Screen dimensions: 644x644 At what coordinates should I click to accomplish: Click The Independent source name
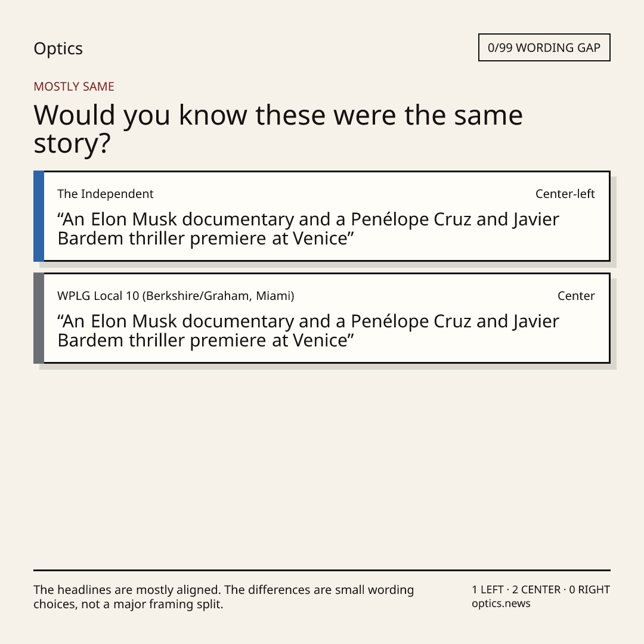click(105, 194)
